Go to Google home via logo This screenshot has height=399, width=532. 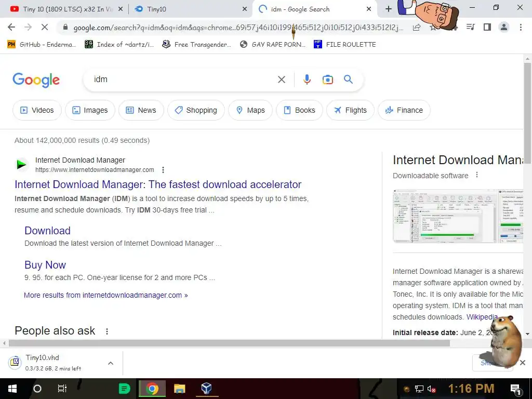click(36, 80)
